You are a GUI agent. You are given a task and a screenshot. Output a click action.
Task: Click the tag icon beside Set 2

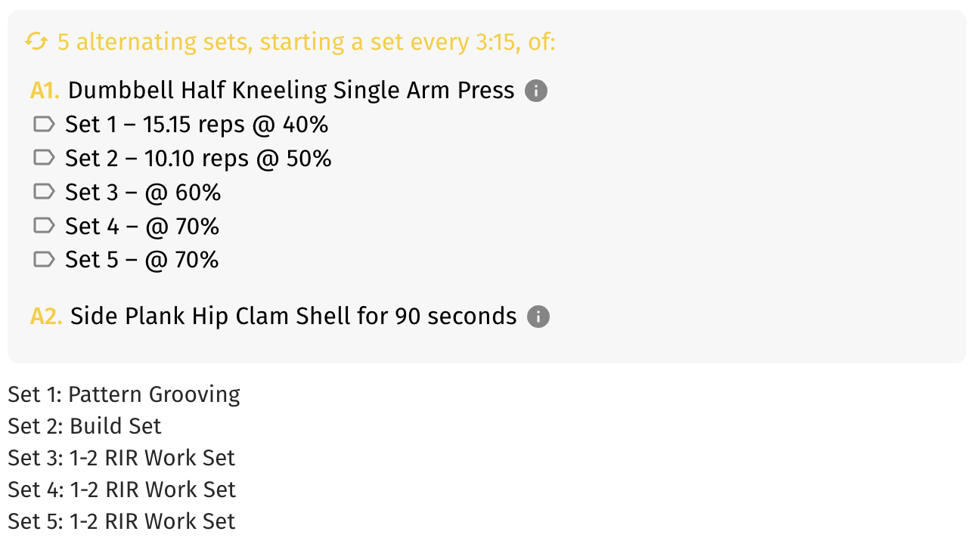coord(45,158)
